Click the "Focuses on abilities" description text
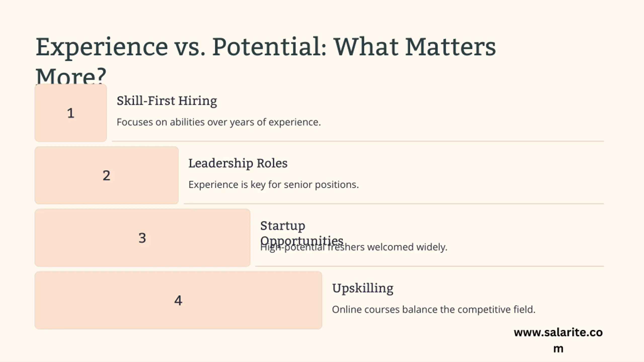 (x=219, y=122)
